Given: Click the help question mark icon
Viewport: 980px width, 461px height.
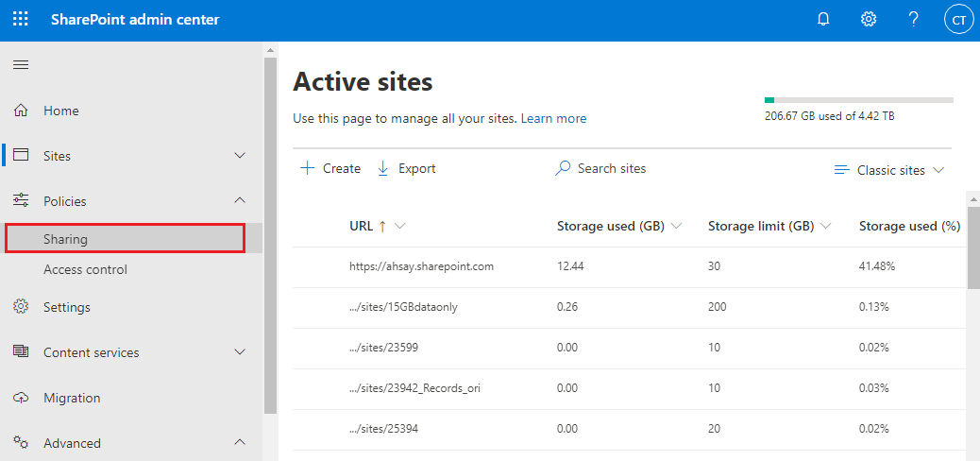Looking at the screenshot, I should click(x=913, y=20).
